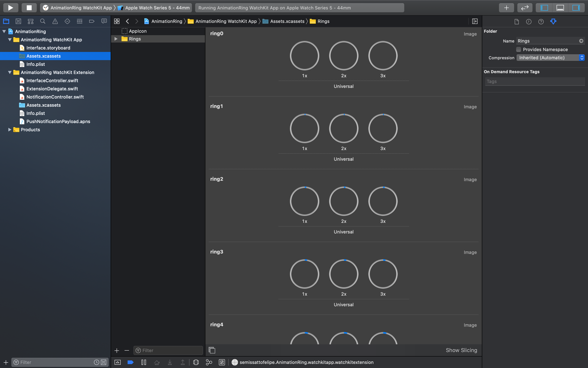Expand the Products group

coord(10,129)
